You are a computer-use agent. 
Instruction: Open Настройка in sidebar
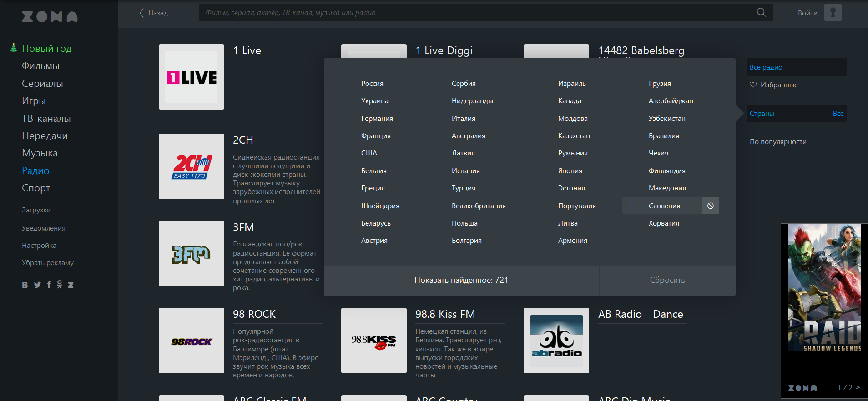[x=39, y=246]
